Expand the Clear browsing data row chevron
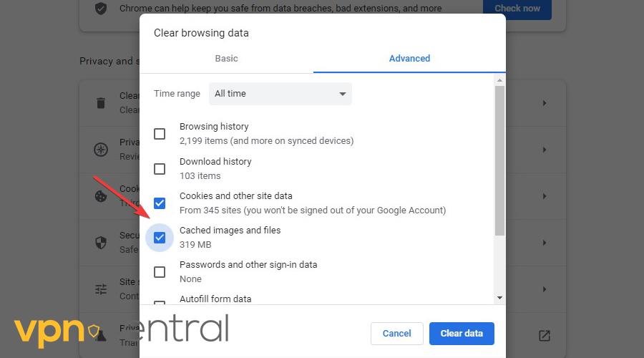 pos(545,103)
